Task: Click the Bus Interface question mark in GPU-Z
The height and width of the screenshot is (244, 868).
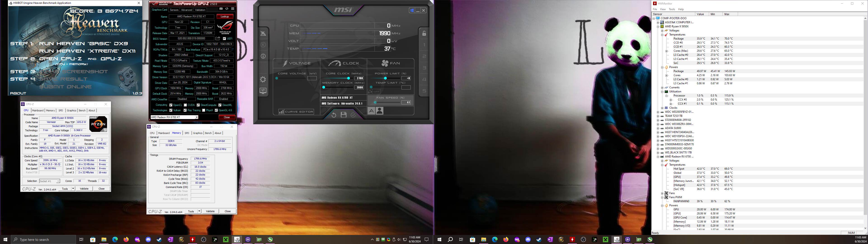Action: coord(233,49)
